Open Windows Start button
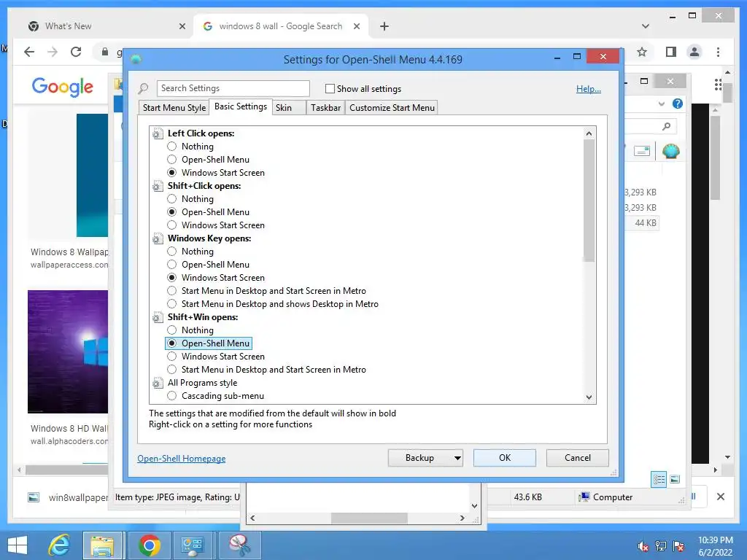 (x=18, y=545)
